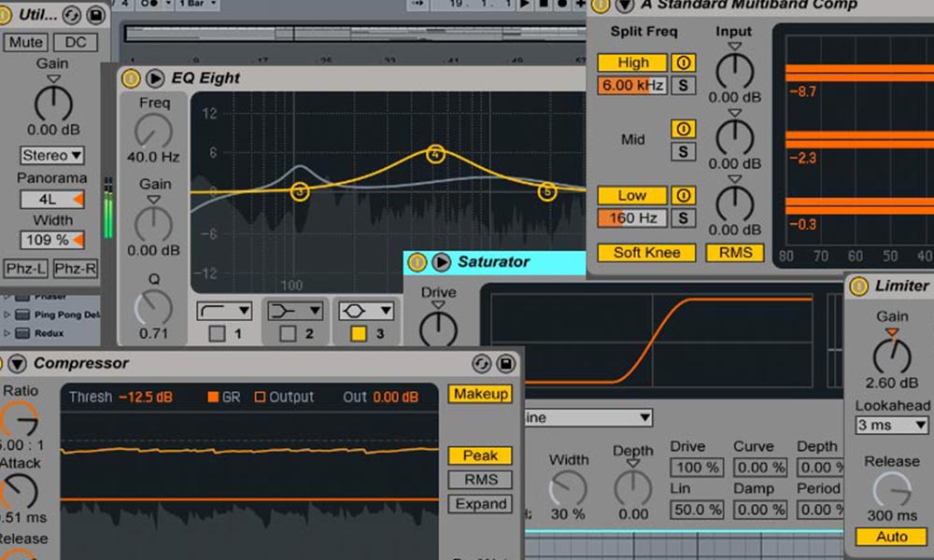Image resolution: width=934 pixels, height=560 pixels.
Task: Toggle the A Standard Multiband Comp activator
Action: 602,6
